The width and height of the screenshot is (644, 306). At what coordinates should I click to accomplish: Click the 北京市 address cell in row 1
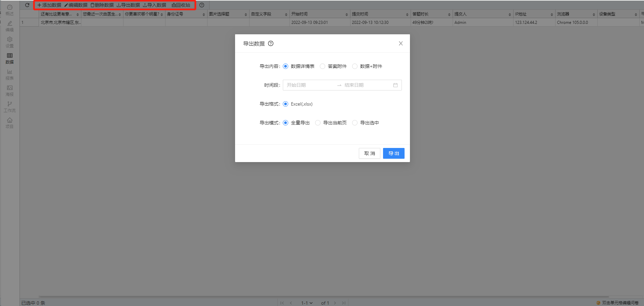point(60,23)
